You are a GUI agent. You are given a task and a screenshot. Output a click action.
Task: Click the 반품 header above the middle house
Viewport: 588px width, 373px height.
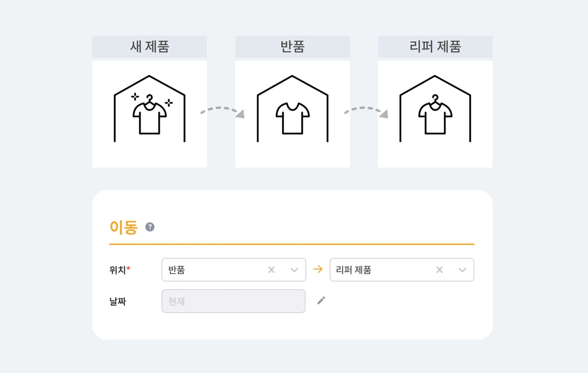point(293,47)
